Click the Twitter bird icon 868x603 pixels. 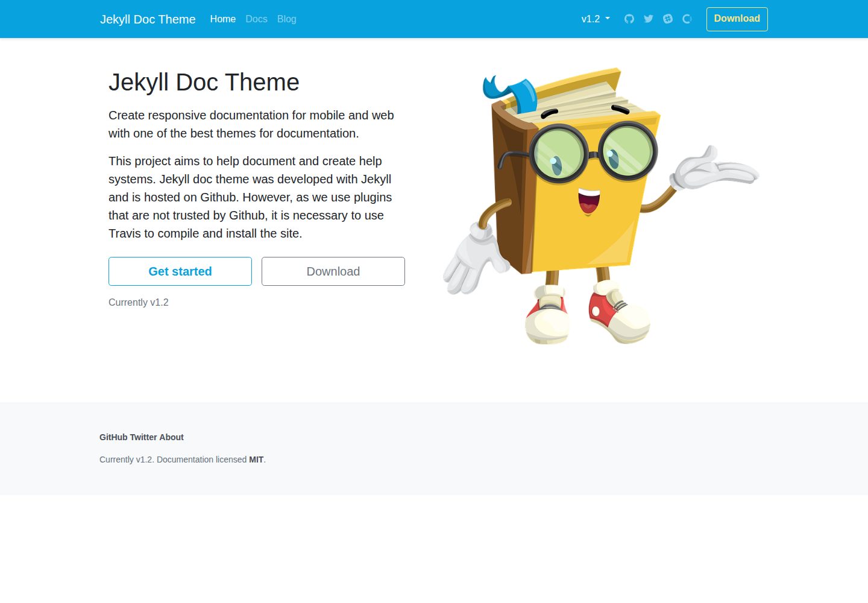(x=649, y=19)
